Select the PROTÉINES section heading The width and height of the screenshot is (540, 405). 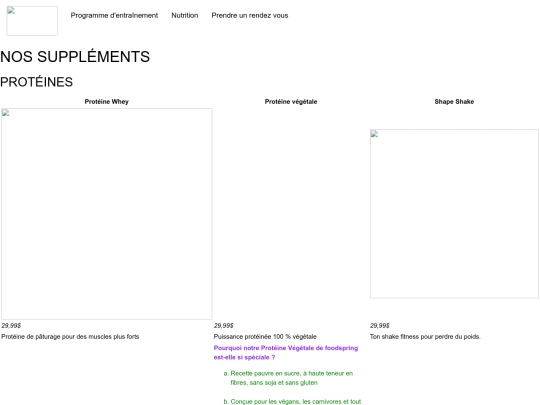pos(37,82)
